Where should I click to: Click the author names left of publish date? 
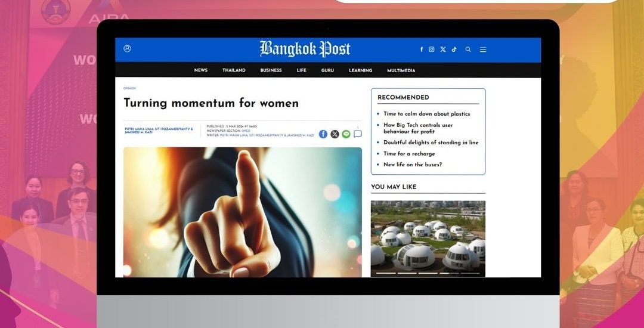tap(159, 131)
